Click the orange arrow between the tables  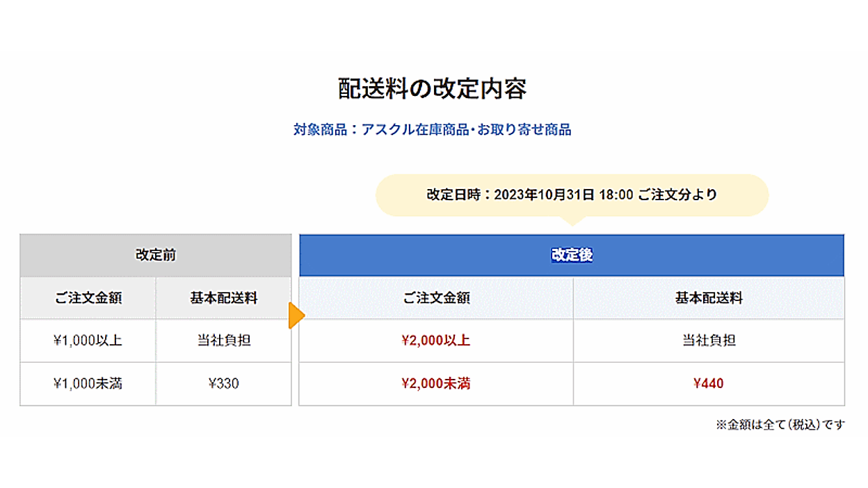pos(297,316)
